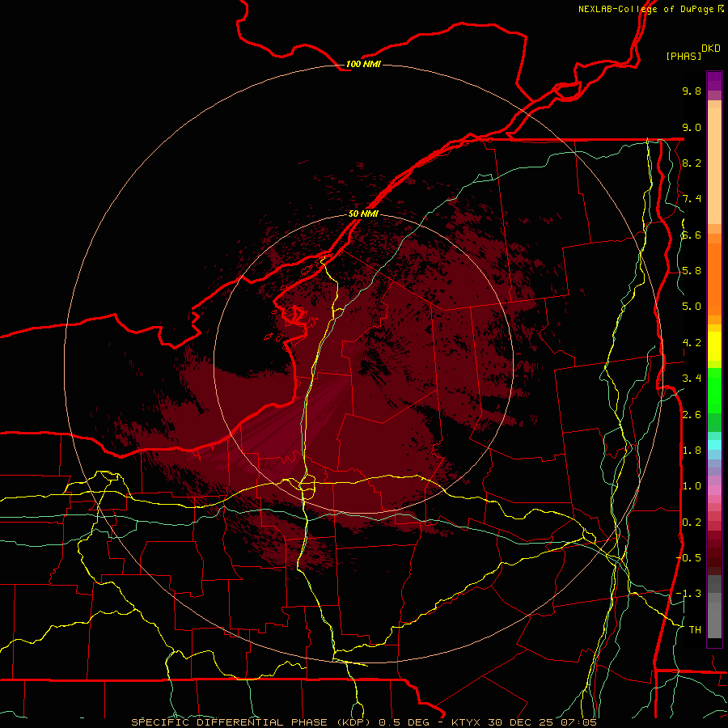Viewport: 728px width, 728px height.
Task: Click the 1.0 value on the color scale
Action: [x=692, y=486]
